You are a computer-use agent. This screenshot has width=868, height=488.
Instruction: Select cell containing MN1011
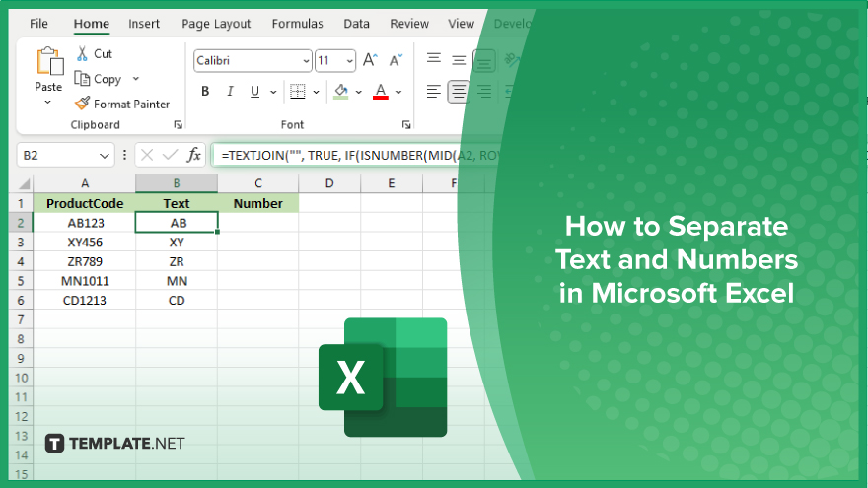85,281
